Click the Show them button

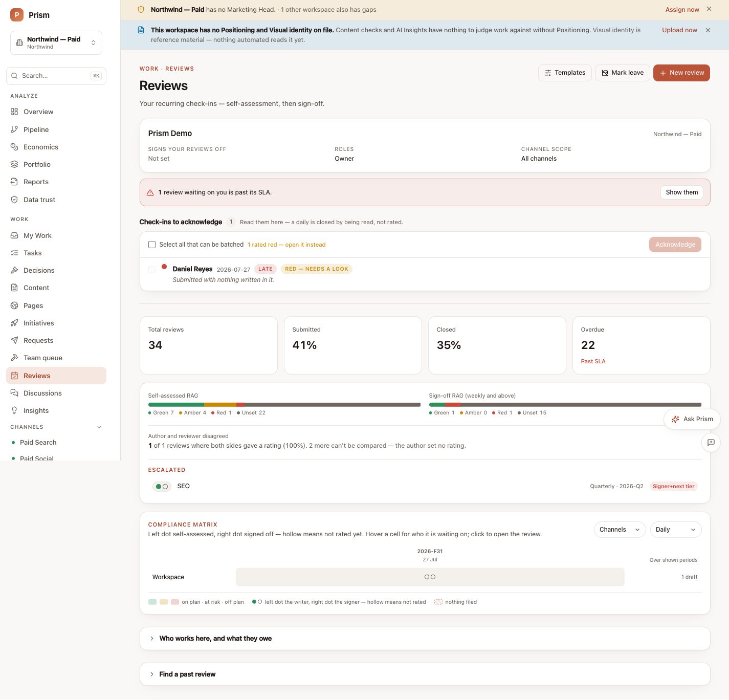[681, 192]
